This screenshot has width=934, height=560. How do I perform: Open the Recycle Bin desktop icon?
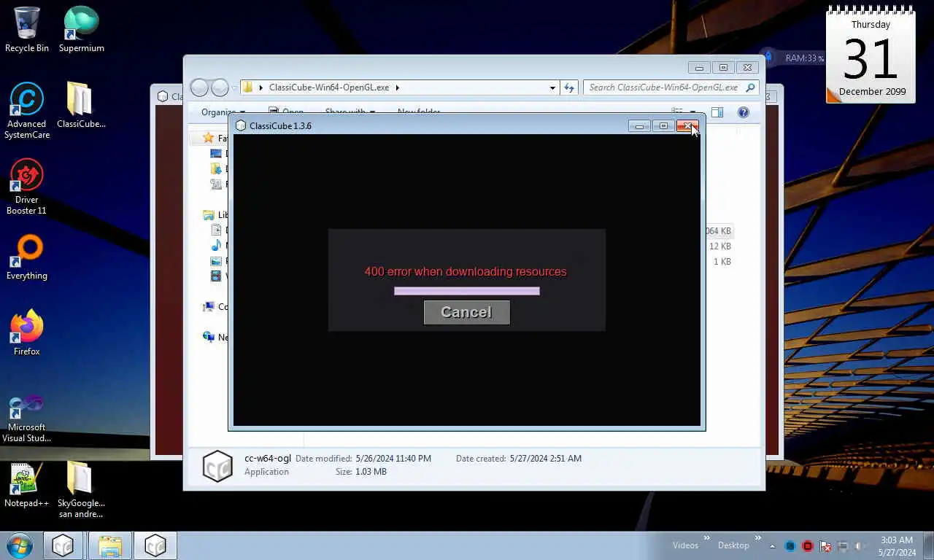pyautogui.click(x=27, y=30)
